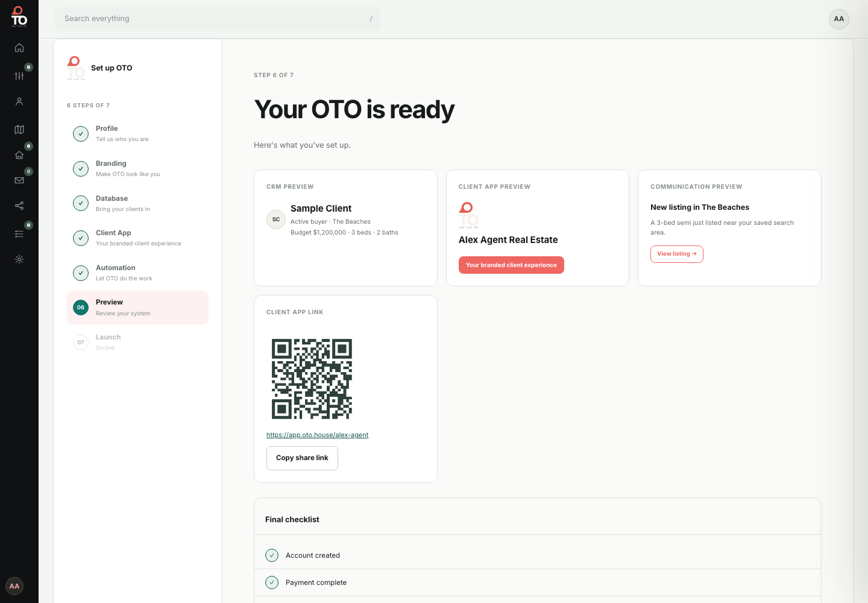Click the OTO logo in Client App Preview
The image size is (868, 603).
pos(468,216)
